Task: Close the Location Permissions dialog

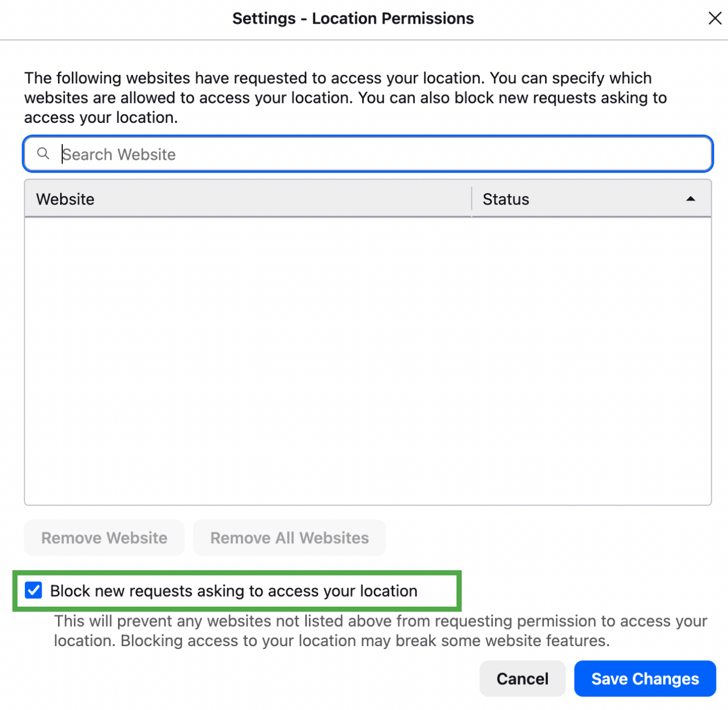Action: pyautogui.click(x=714, y=18)
